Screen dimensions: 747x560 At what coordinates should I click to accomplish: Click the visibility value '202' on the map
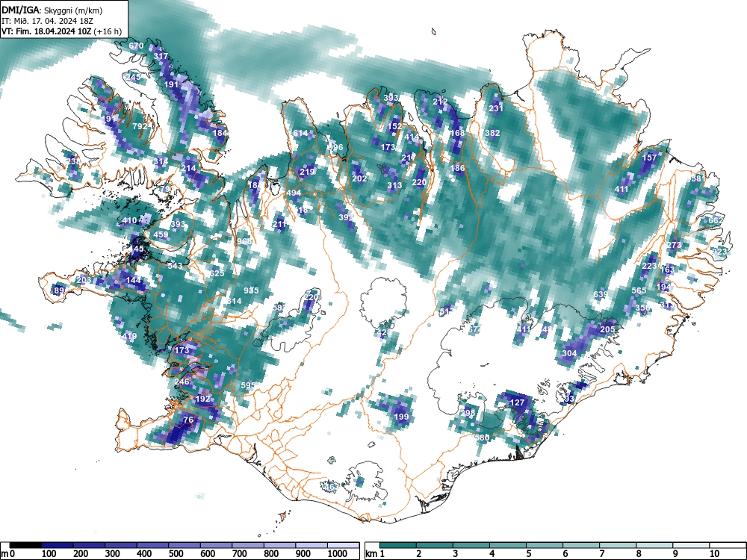360,178
